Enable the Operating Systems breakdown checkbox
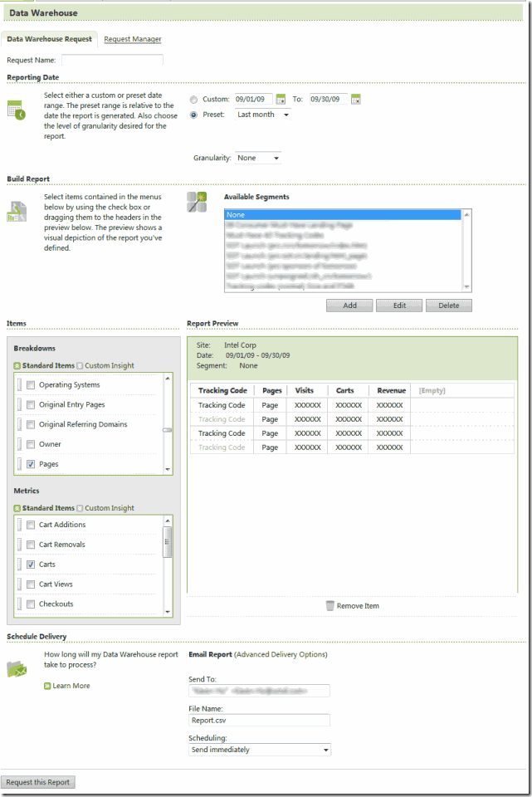Viewport: 532px width, 797px height. pyautogui.click(x=31, y=385)
